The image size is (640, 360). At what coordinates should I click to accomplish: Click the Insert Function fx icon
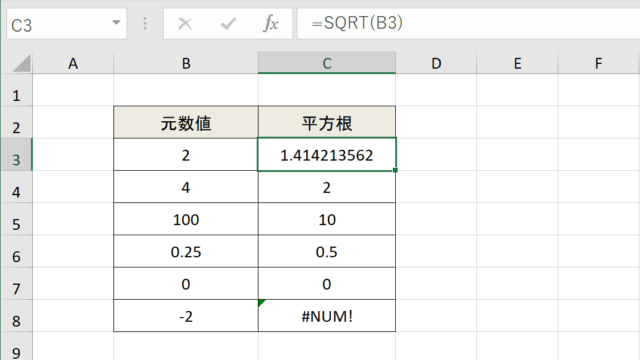pyautogui.click(x=271, y=23)
